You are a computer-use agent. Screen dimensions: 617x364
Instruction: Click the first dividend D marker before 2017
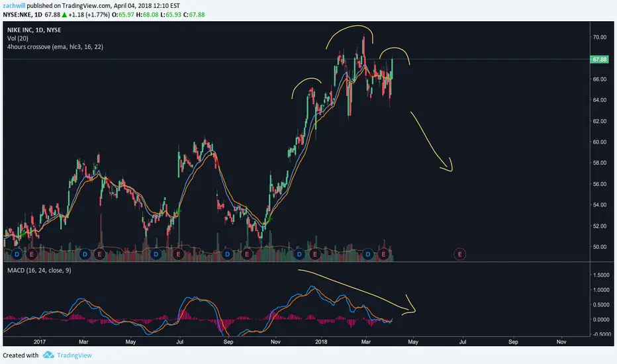pyautogui.click(x=17, y=254)
